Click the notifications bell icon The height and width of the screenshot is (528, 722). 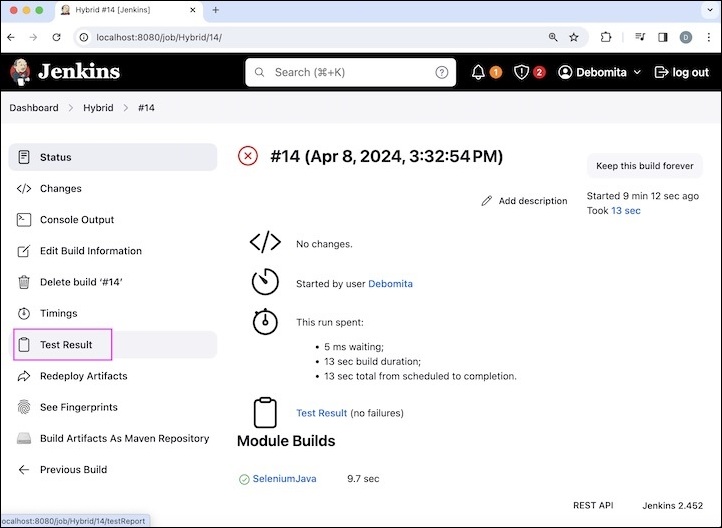pyautogui.click(x=478, y=72)
